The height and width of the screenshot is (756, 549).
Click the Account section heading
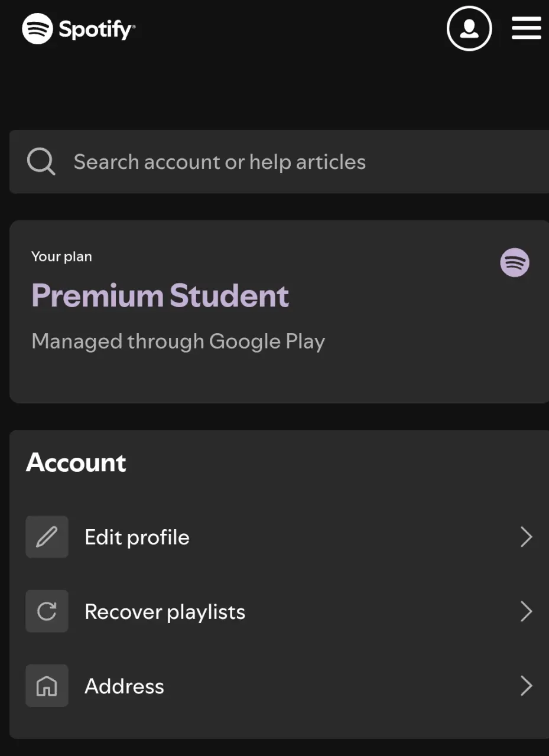point(76,462)
